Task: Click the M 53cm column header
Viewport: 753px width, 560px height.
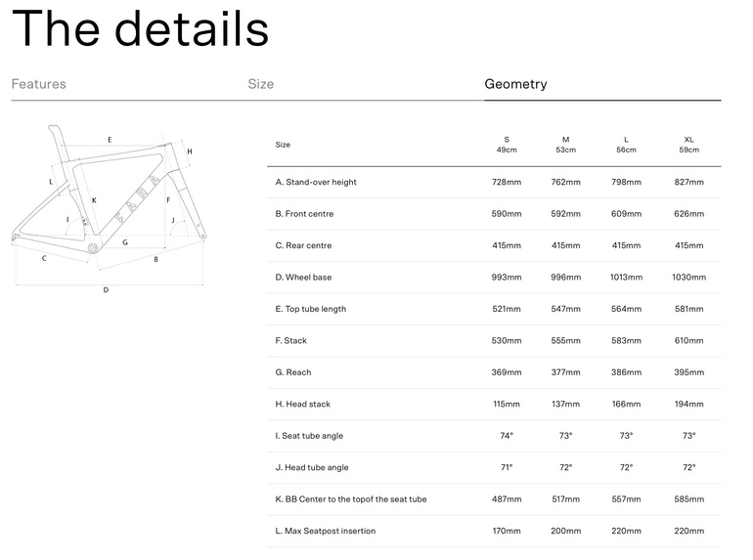Action: point(565,145)
